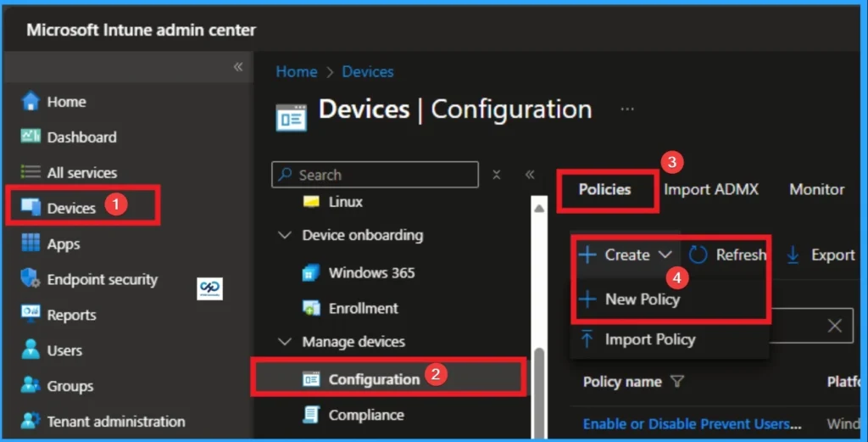
Task: Choose New Policy from the Create menu
Action: pyautogui.click(x=630, y=299)
